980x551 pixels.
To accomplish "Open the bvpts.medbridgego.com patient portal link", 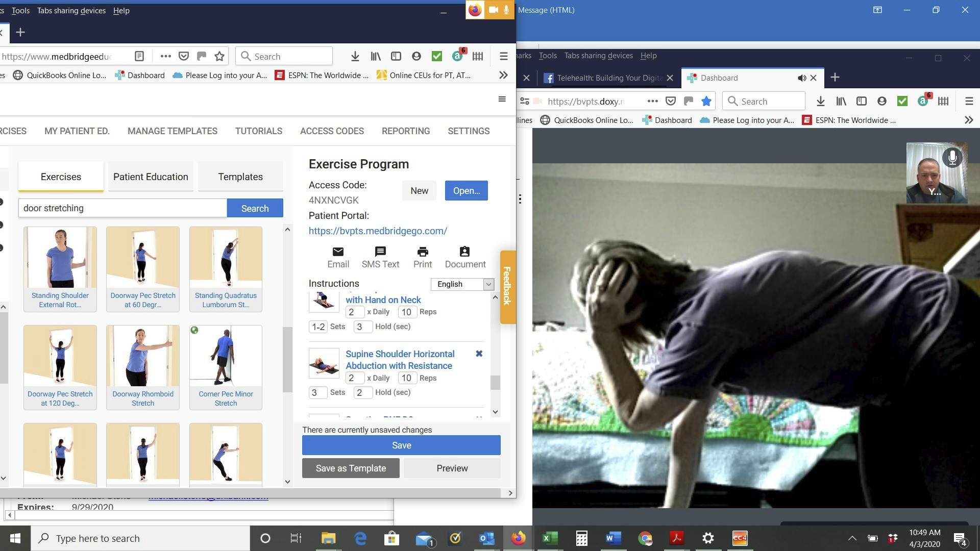I will pyautogui.click(x=378, y=231).
